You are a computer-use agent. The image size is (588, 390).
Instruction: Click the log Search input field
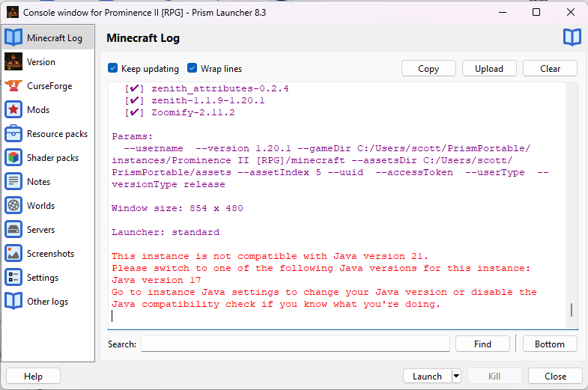(x=296, y=344)
